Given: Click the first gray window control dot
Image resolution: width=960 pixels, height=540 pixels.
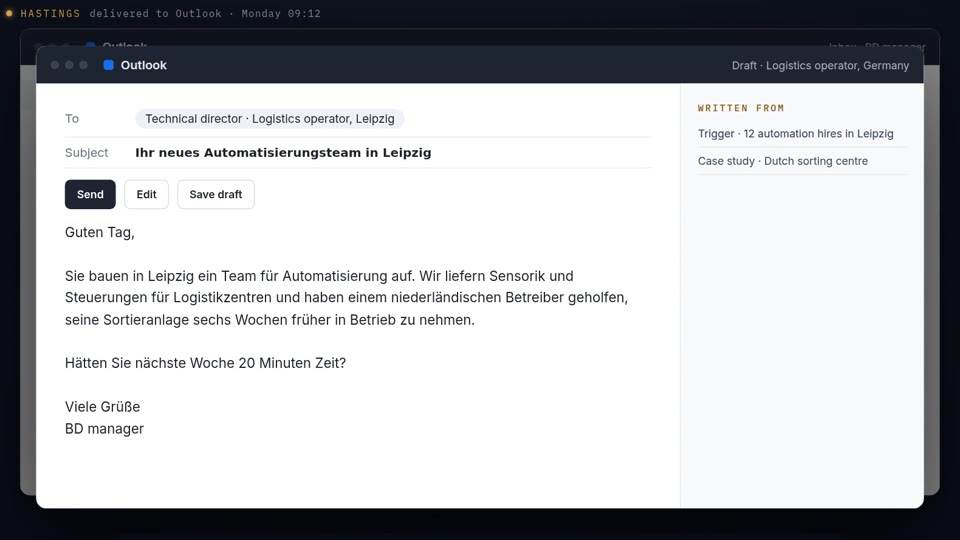Looking at the screenshot, I should point(54,65).
